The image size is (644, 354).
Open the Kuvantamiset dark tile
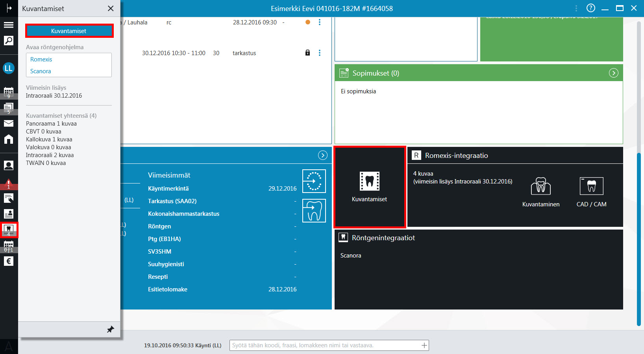point(369,187)
